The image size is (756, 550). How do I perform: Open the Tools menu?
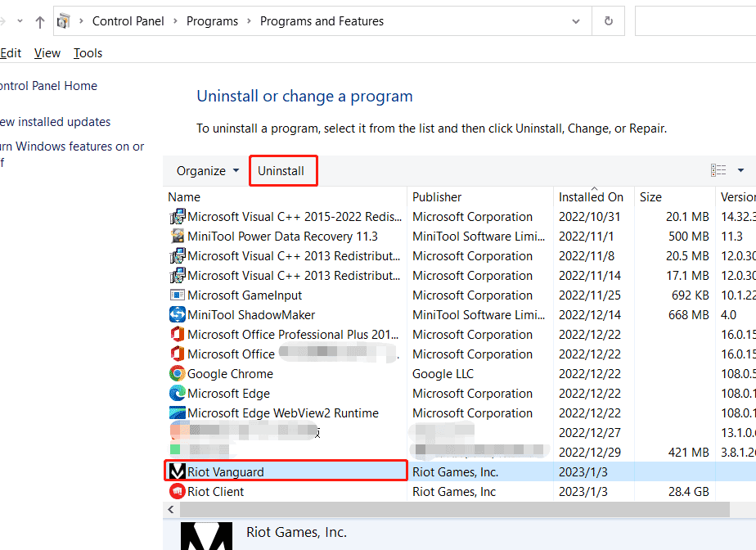[88, 53]
